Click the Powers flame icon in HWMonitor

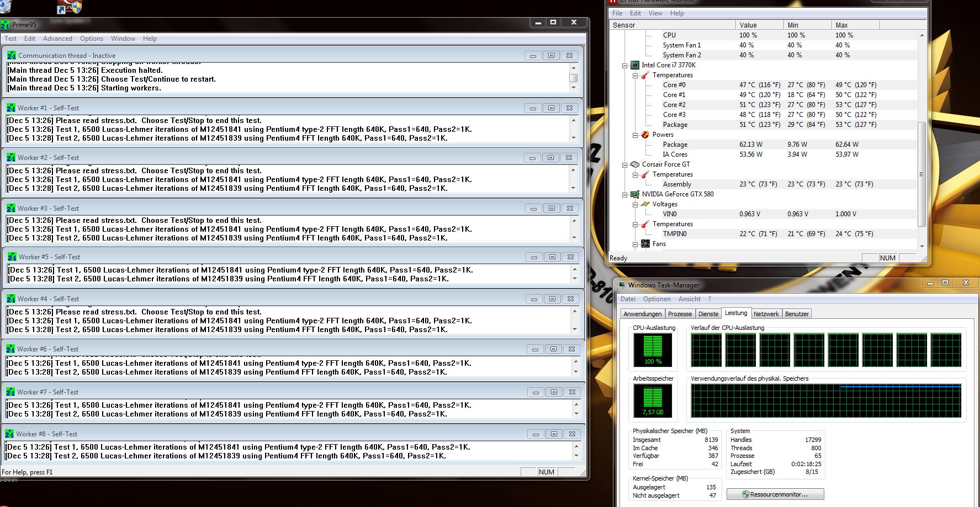(x=645, y=135)
